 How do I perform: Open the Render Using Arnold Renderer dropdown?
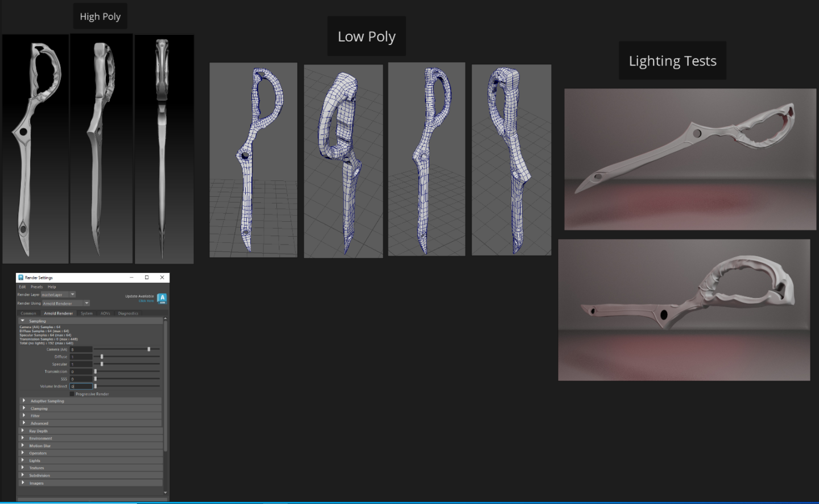66,303
